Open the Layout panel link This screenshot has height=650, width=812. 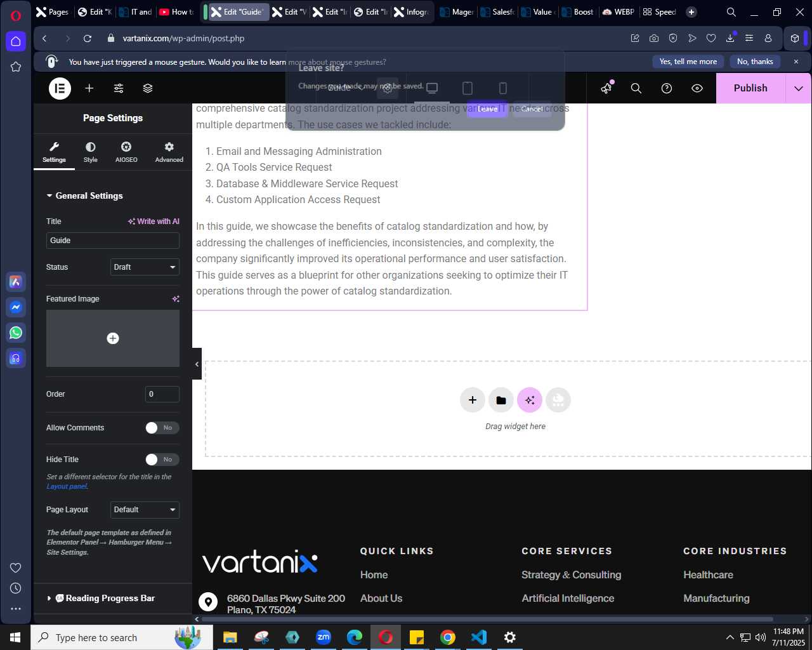point(67,486)
